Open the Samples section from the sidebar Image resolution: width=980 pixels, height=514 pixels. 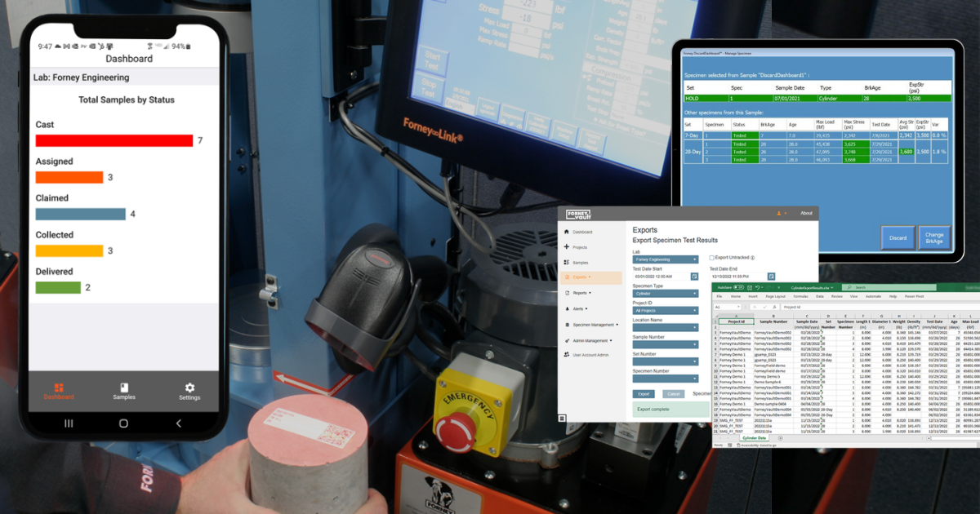click(x=567, y=263)
